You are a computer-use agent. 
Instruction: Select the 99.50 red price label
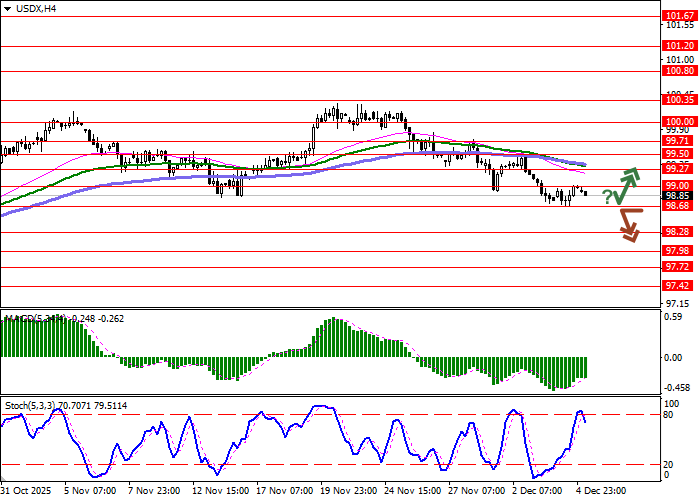click(x=679, y=154)
